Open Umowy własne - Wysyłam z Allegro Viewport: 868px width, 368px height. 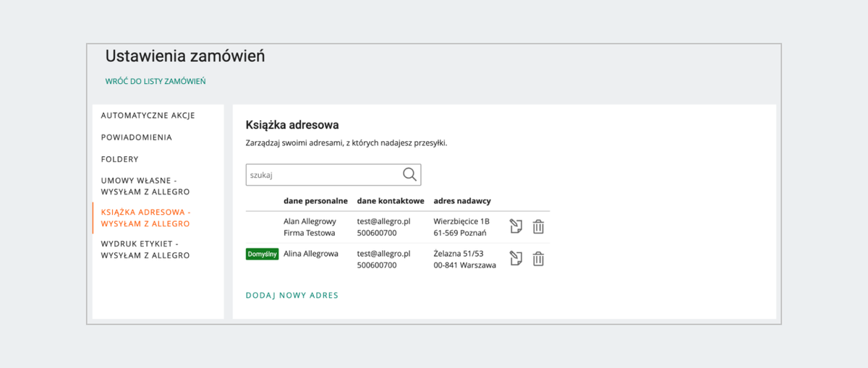coord(145,186)
